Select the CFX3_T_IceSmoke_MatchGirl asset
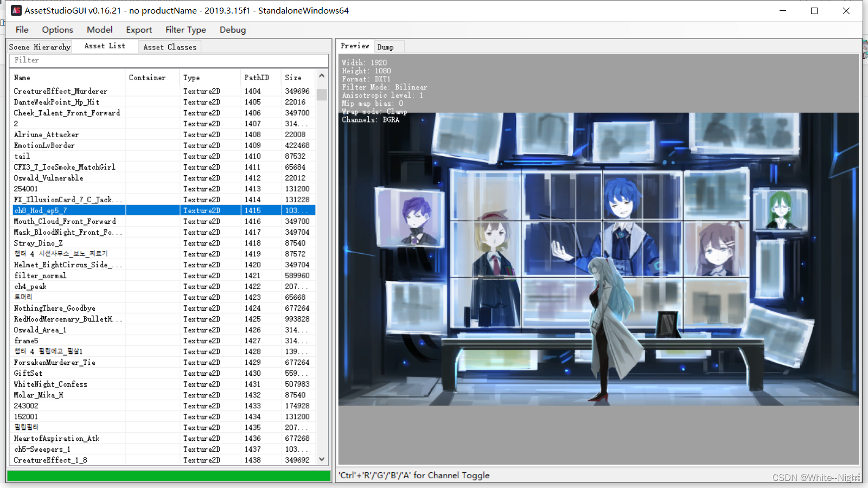 click(164, 167)
